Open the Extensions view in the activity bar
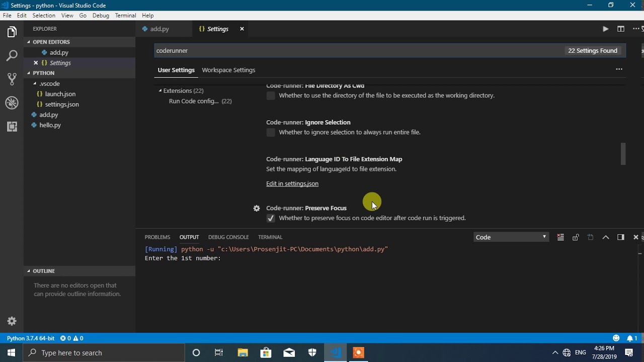 (x=12, y=127)
